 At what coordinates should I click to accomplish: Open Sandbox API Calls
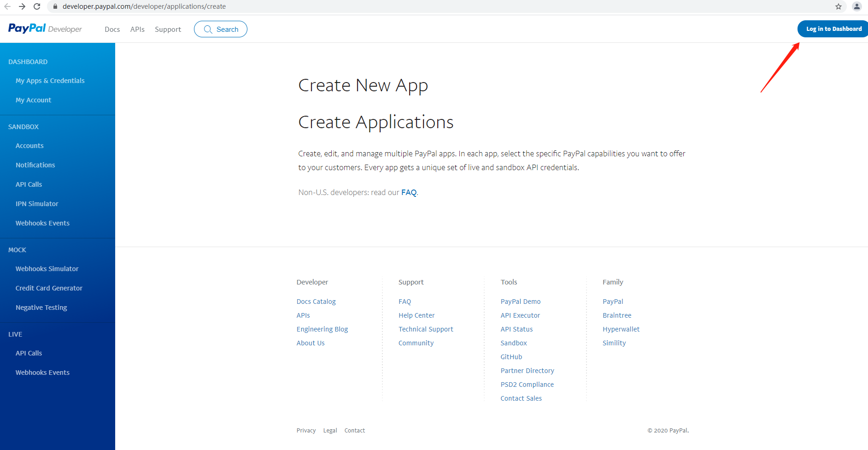29,184
